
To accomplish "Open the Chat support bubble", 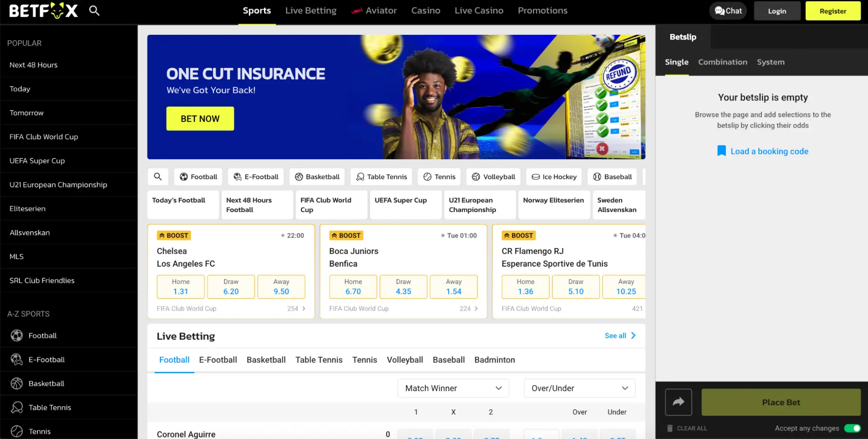I will click(x=728, y=11).
